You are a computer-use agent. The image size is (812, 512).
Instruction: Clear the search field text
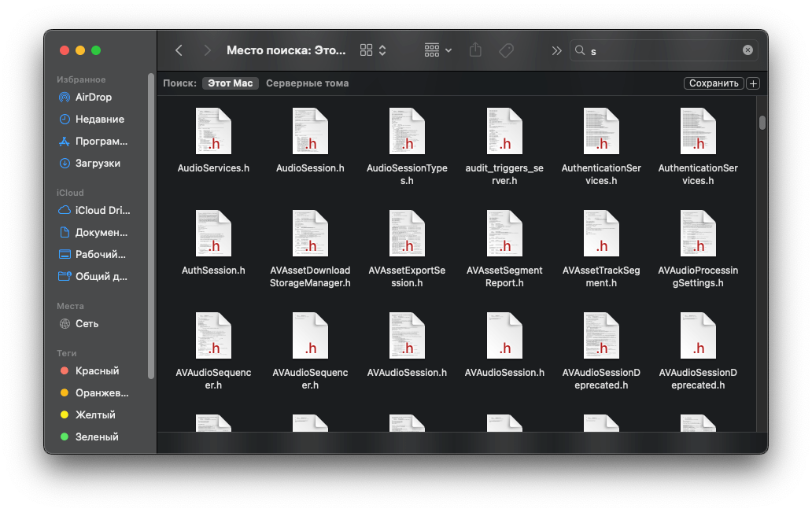pos(747,50)
